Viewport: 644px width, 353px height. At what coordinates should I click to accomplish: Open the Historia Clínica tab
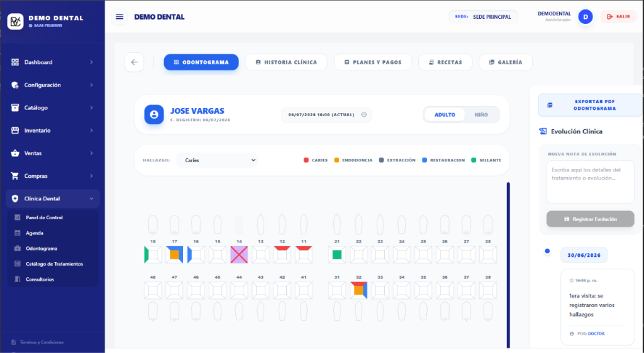click(286, 62)
